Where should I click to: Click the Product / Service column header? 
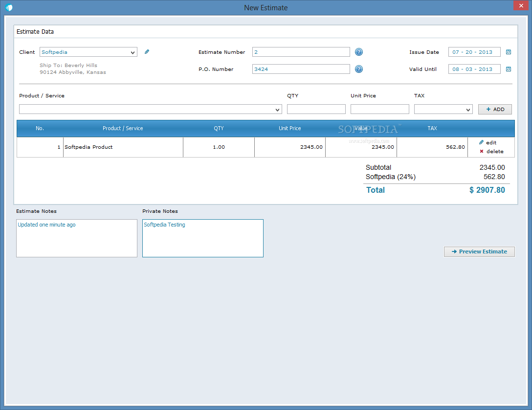[x=123, y=128]
